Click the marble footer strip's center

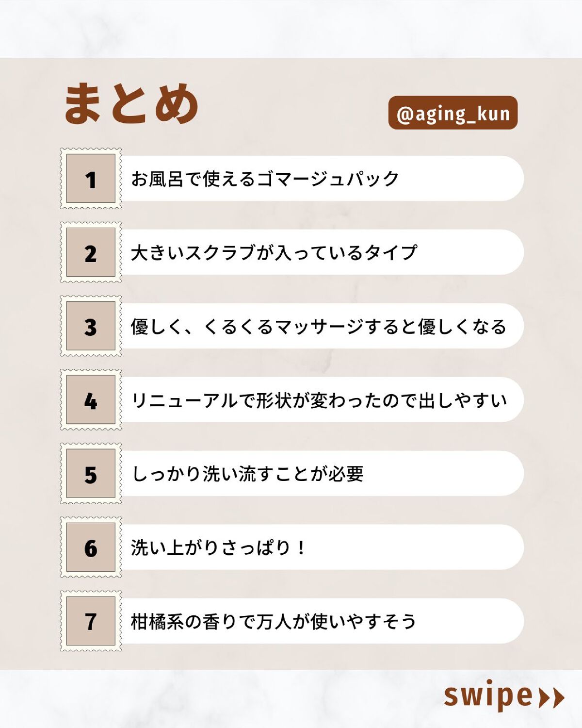tap(291, 699)
